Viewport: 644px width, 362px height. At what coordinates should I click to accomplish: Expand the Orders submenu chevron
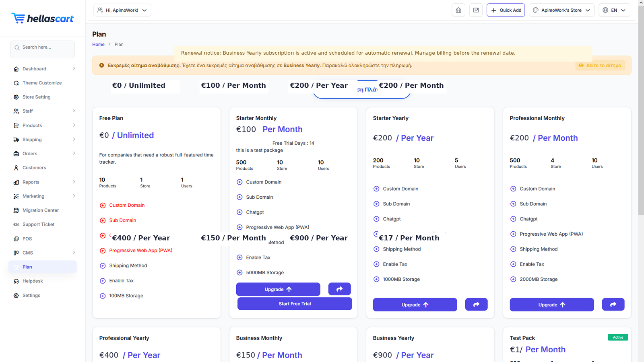pyautogui.click(x=74, y=154)
